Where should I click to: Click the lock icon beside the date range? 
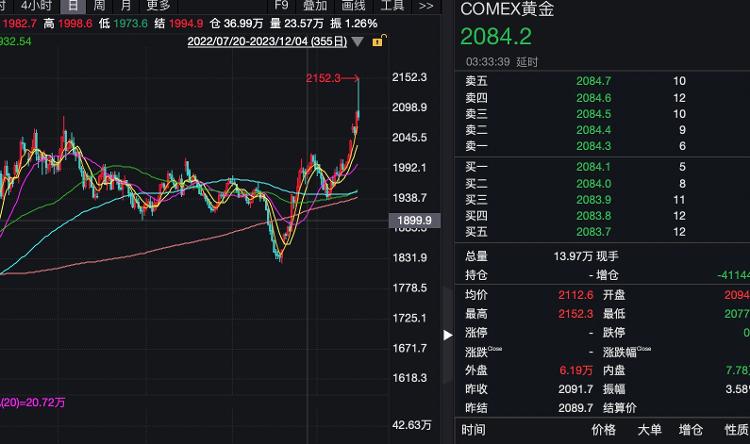click(x=377, y=42)
